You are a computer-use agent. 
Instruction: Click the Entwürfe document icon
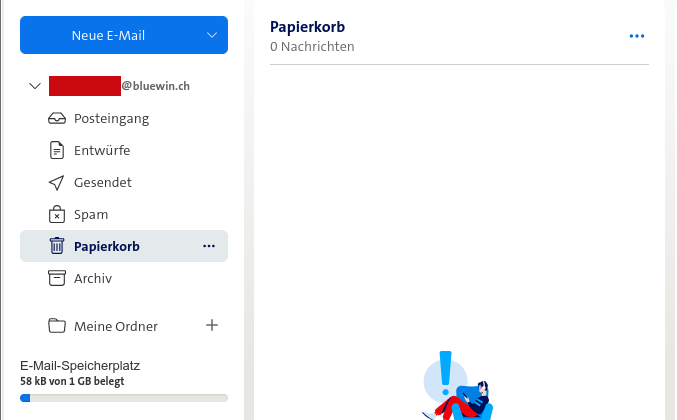coord(57,150)
